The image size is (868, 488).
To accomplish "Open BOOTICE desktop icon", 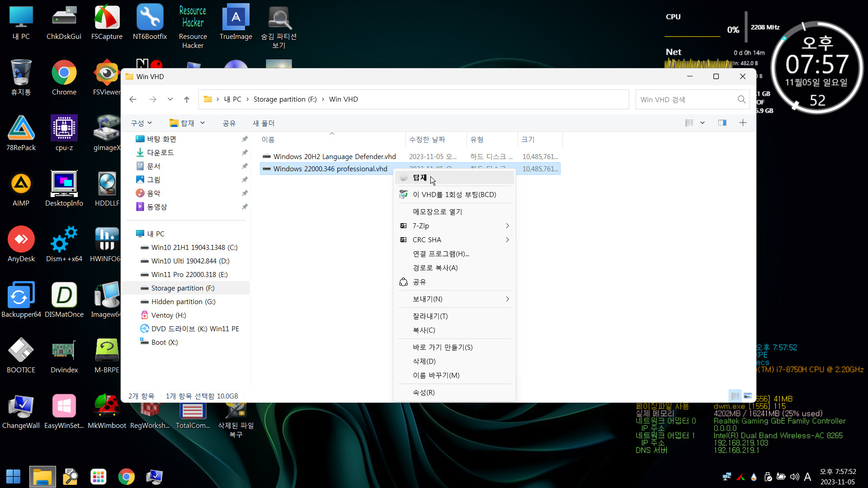I will (x=21, y=356).
